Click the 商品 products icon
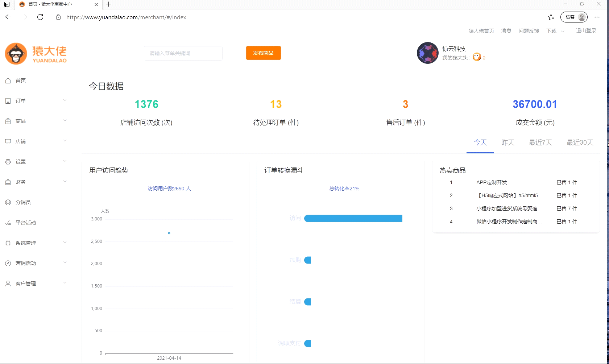The width and height of the screenshot is (609, 364). pos(8,121)
